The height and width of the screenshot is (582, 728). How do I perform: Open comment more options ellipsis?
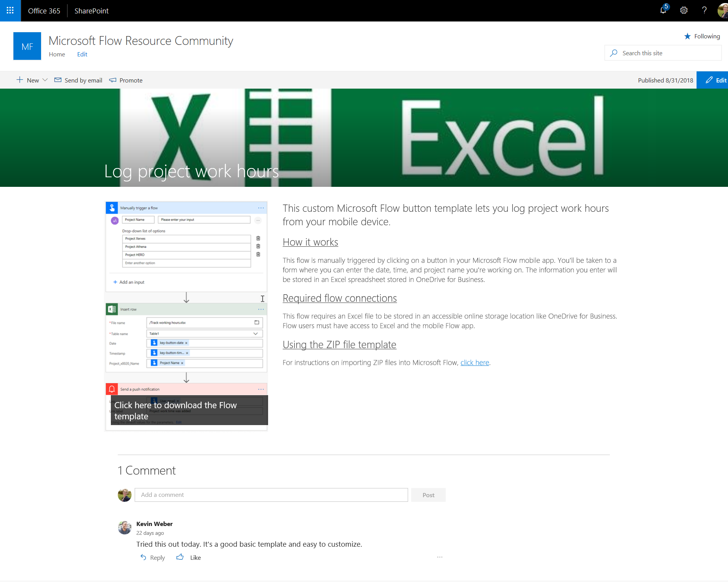[x=440, y=557]
